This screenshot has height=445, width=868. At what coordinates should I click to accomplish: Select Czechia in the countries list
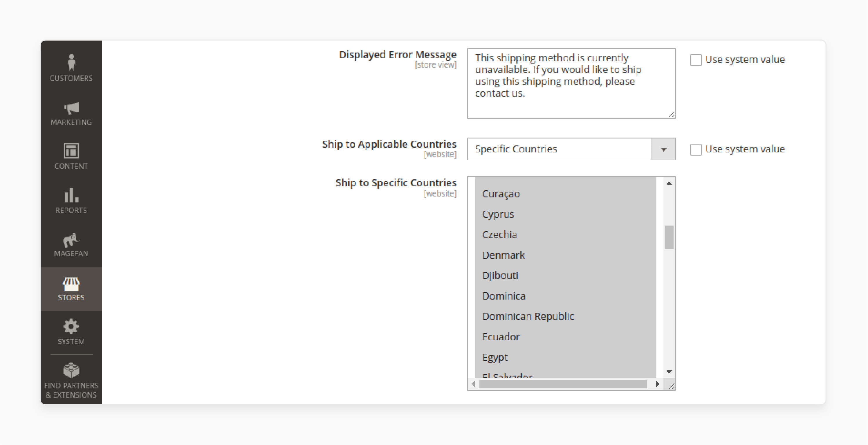[565, 235]
